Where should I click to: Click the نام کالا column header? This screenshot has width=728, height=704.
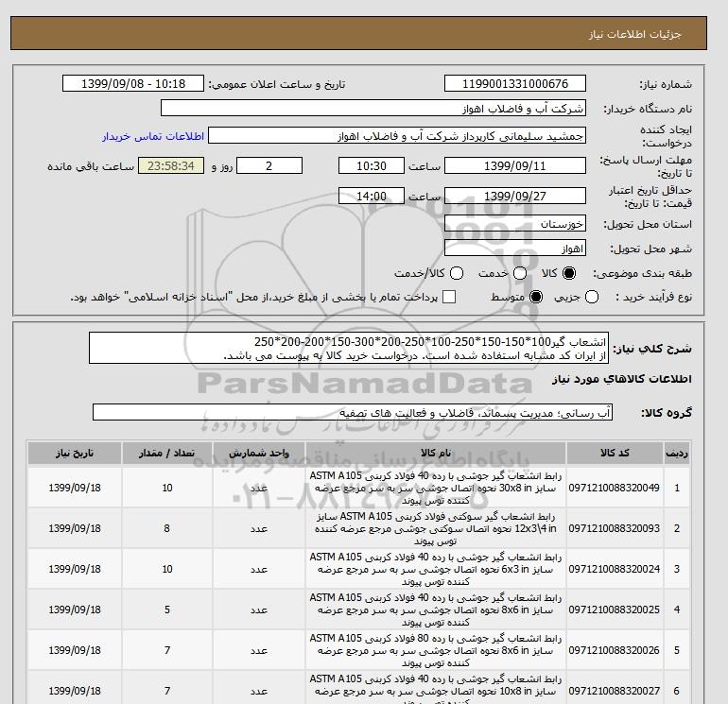(436, 453)
